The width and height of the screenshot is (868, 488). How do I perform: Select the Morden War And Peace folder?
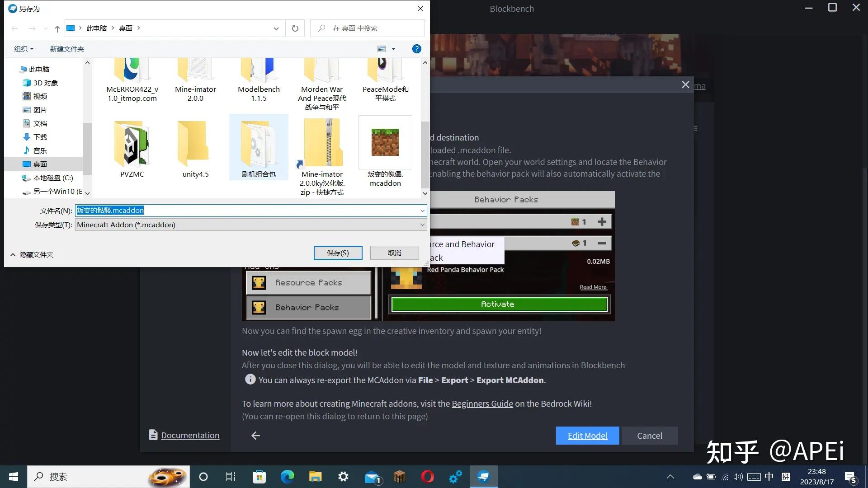tap(322, 85)
